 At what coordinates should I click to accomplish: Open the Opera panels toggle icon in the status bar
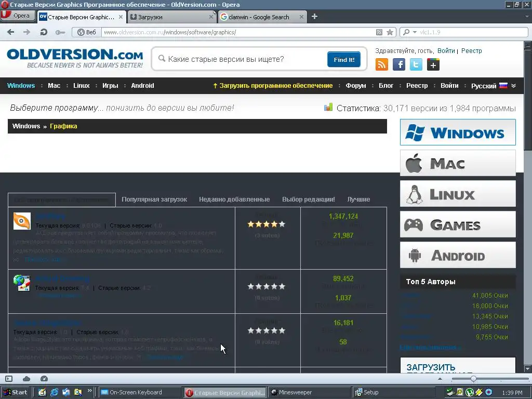(9, 379)
